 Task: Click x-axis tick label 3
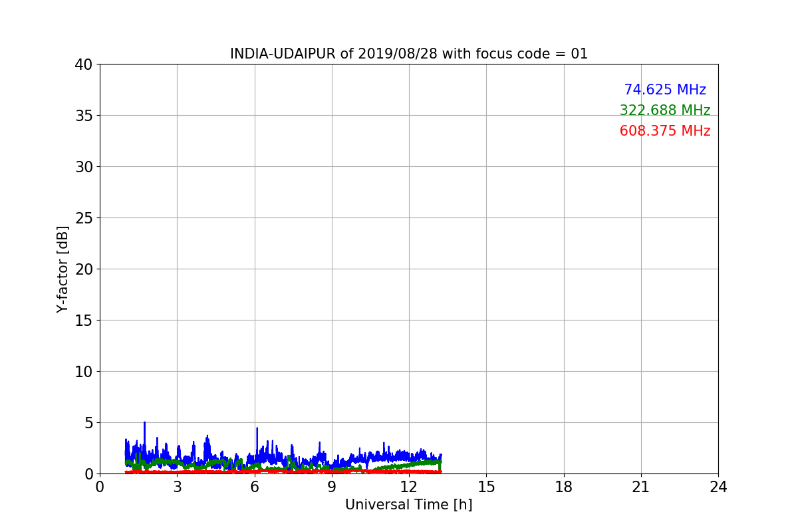click(177, 487)
